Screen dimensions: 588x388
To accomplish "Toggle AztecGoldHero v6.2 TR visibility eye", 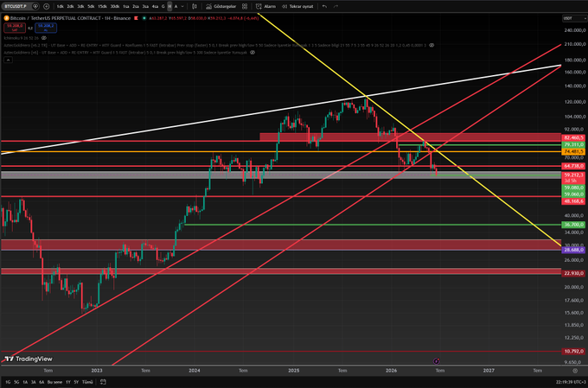I will (431, 45).
